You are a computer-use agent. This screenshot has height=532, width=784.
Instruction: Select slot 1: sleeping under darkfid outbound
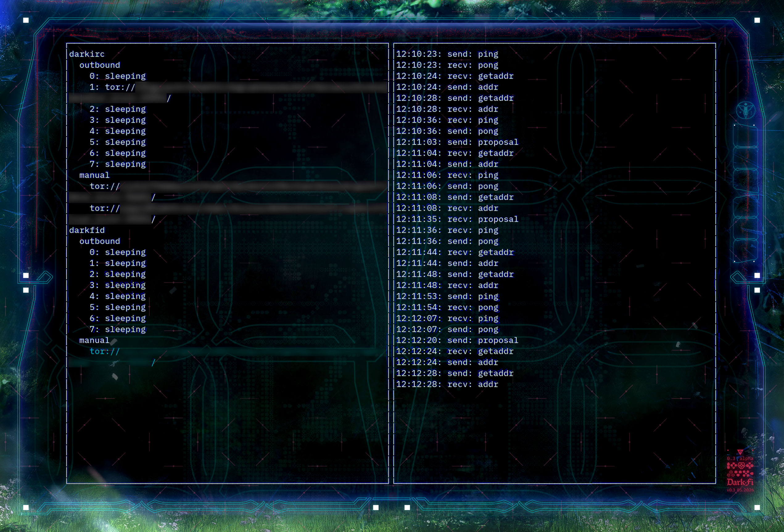[x=118, y=263]
